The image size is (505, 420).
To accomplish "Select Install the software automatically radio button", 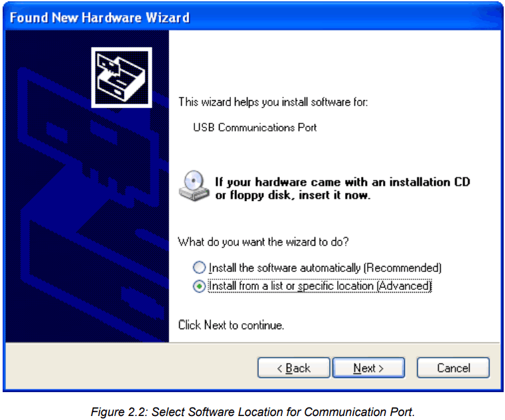I will click(199, 267).
